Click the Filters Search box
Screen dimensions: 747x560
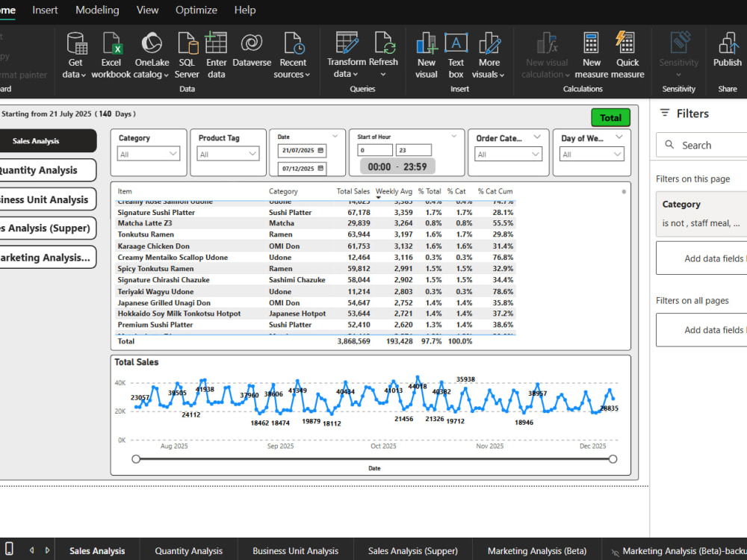point(701,145)
